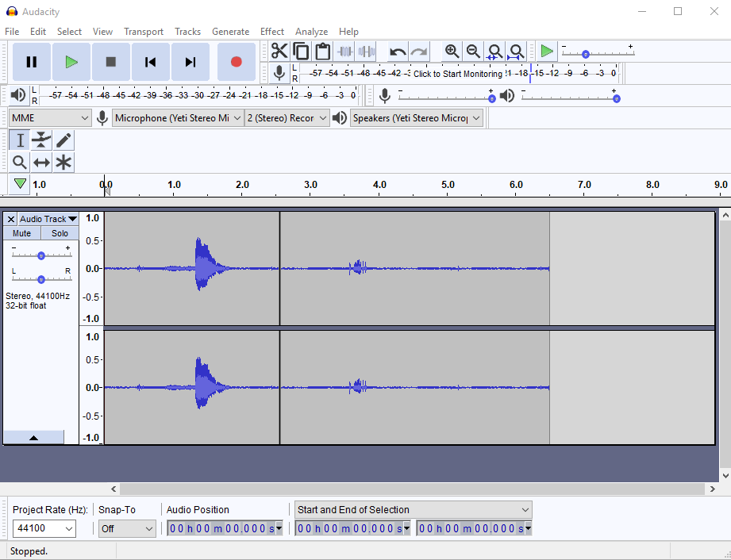Skip to Start of the track
The height and width of the screenshot is (560, 731).
pyautogui.click(x=150, y=62)
